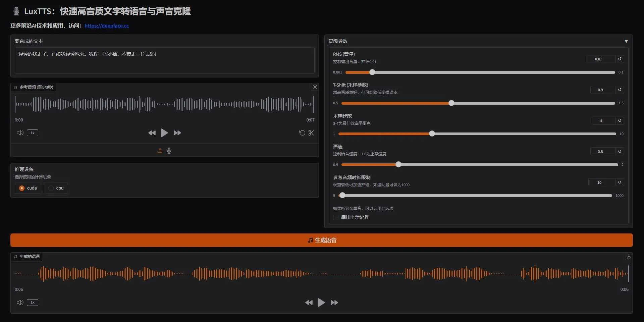This screenshot has height=322, width=644.
Task: Reset RMS value to default
Action: click(x=620, y=59)
